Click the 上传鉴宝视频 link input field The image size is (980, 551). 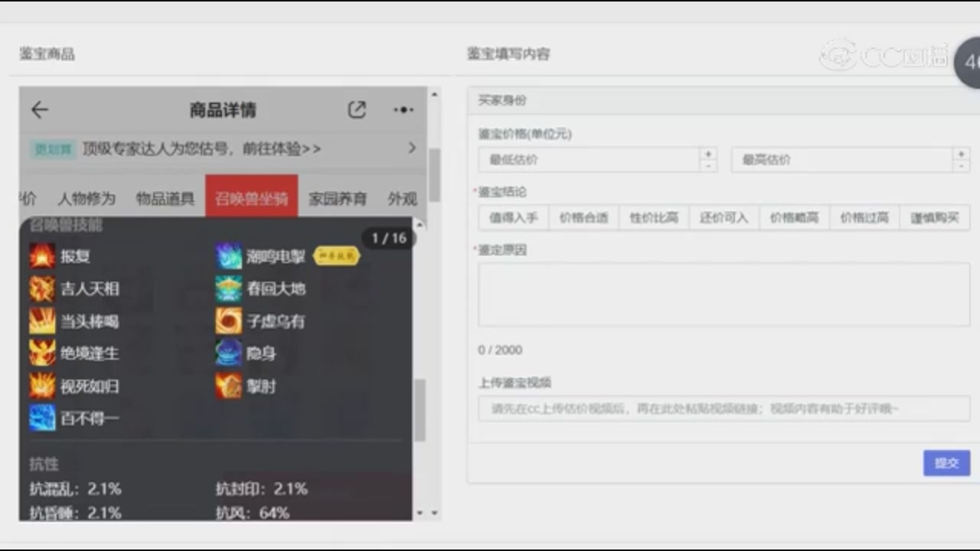[724, 409]
